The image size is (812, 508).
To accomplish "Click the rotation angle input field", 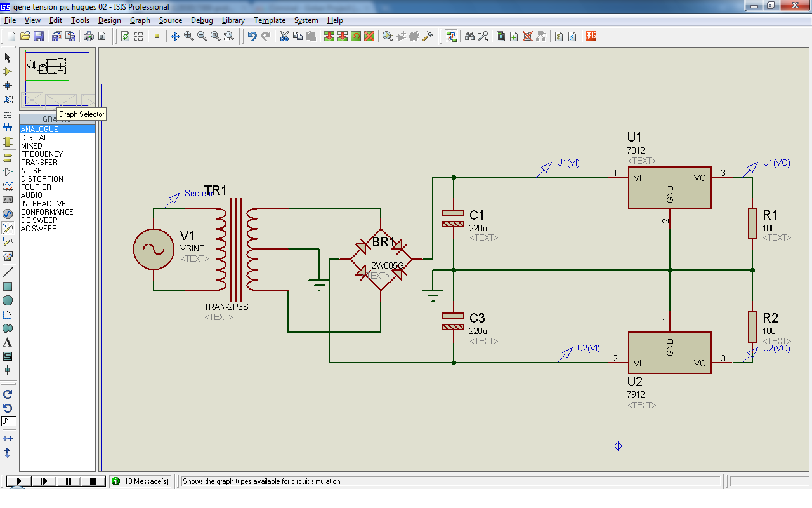I will [x=8, y=421].
